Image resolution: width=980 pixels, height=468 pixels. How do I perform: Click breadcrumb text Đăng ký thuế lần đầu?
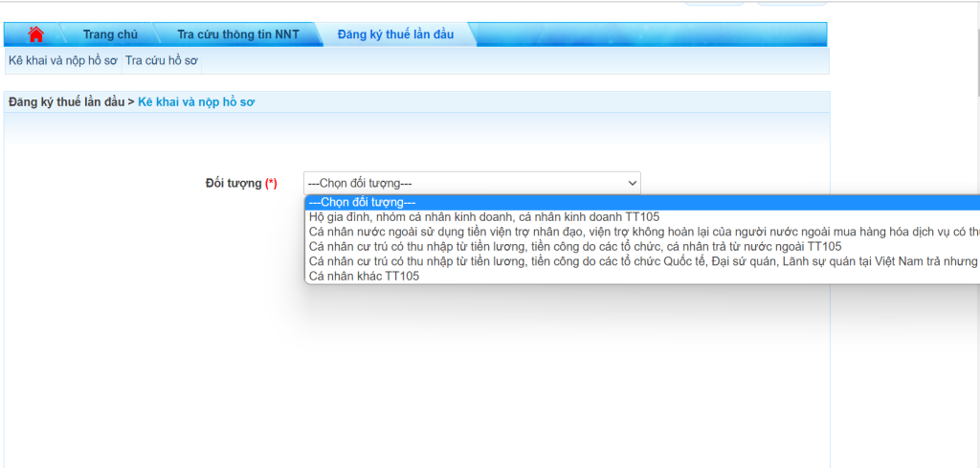(66, 101)
